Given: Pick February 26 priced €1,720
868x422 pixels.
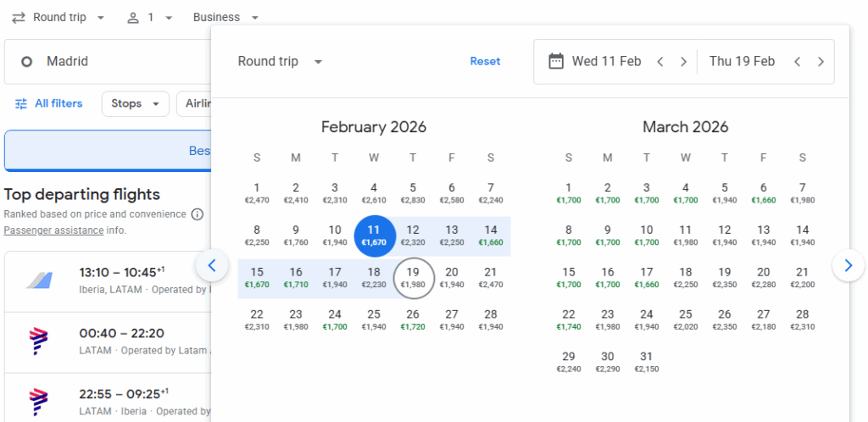Looking at the screenshot, I should (412, 319).
